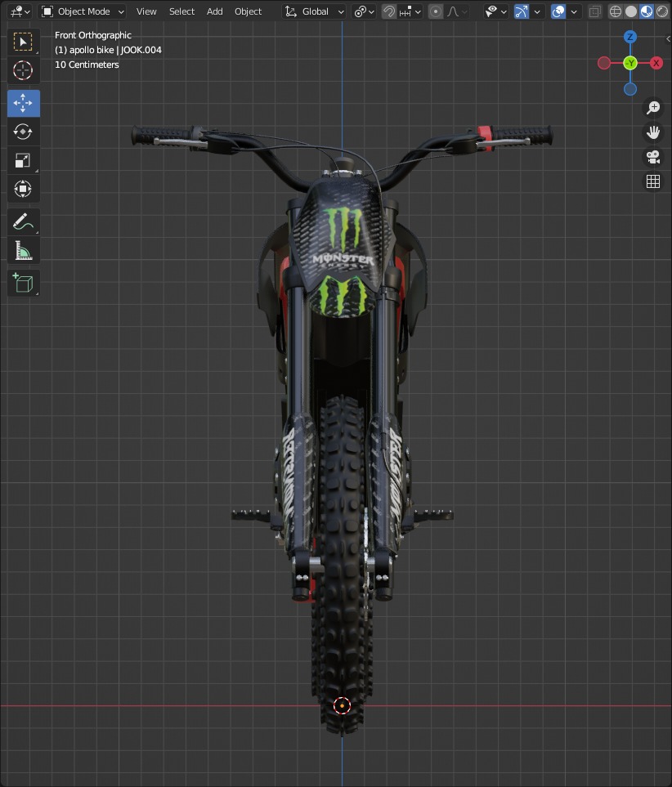Switch perspective/orthographic with grid icon

click(653, 181)
